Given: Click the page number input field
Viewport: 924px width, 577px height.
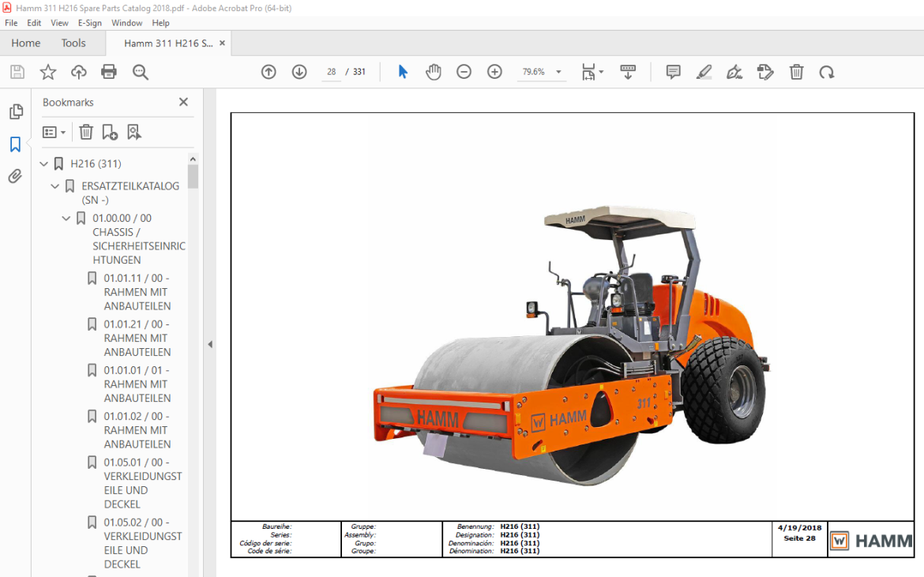Looking at the screenshot, I should click(331, 72).
